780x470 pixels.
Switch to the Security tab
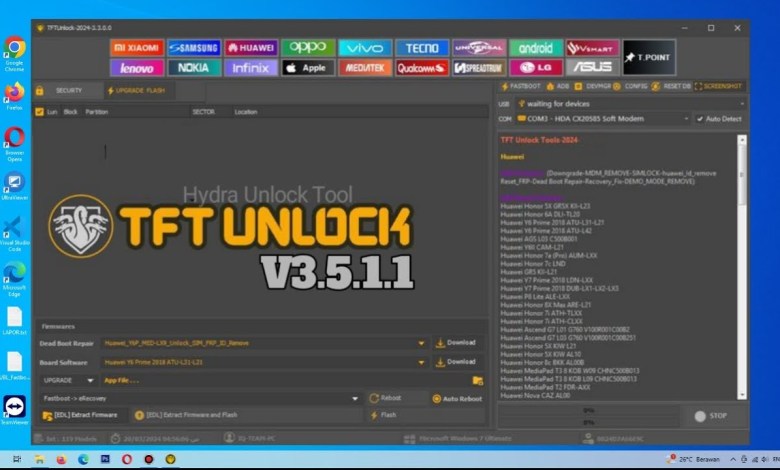click(x=66, y=90)
